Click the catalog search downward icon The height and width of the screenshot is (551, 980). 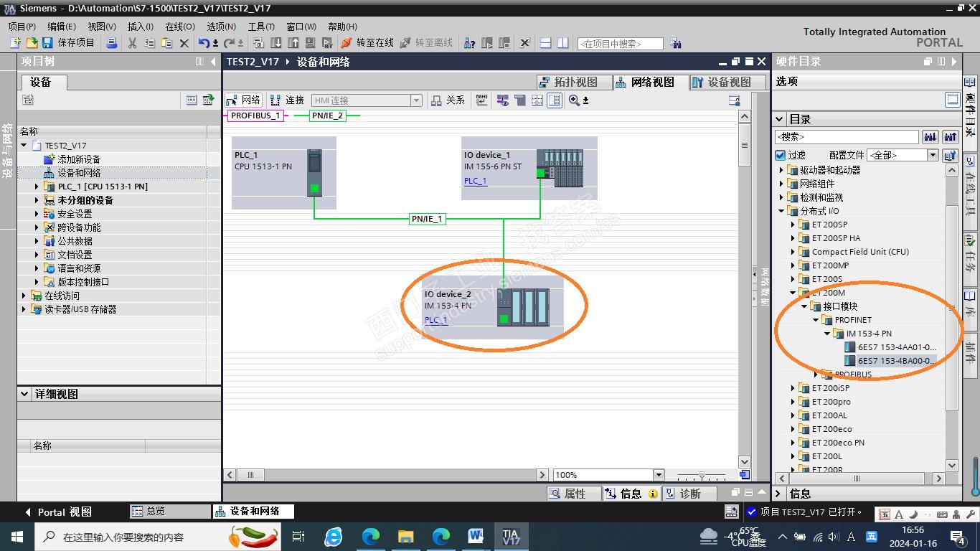(930, 136)
